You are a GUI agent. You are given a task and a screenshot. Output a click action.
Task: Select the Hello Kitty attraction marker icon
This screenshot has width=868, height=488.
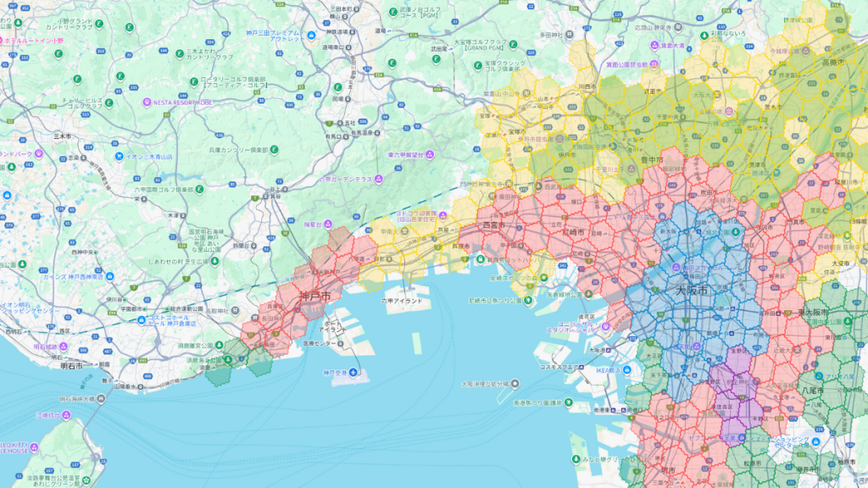(35, 445)
